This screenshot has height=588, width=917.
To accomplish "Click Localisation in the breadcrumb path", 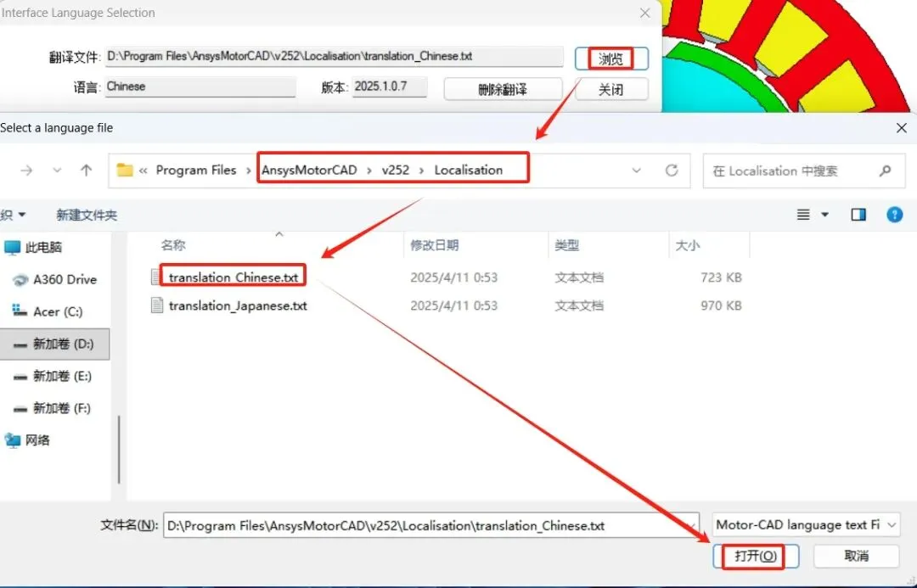I will point(469,170).
